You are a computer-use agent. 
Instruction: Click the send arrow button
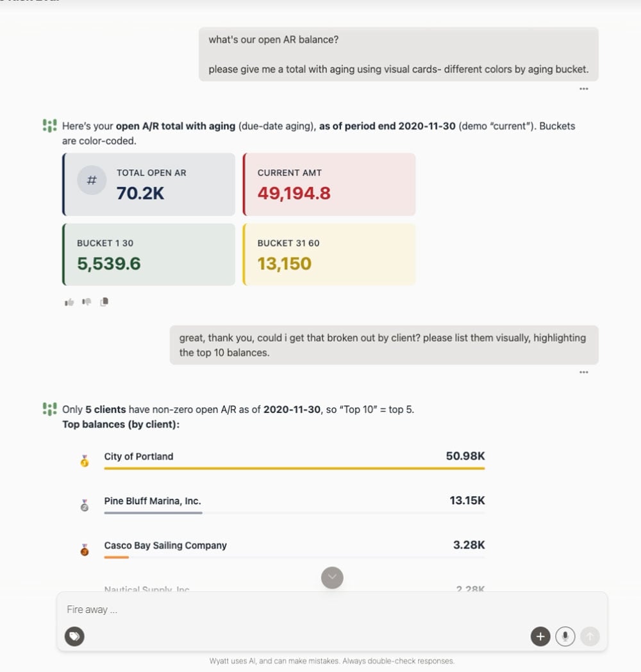click(x=590, y=637)
